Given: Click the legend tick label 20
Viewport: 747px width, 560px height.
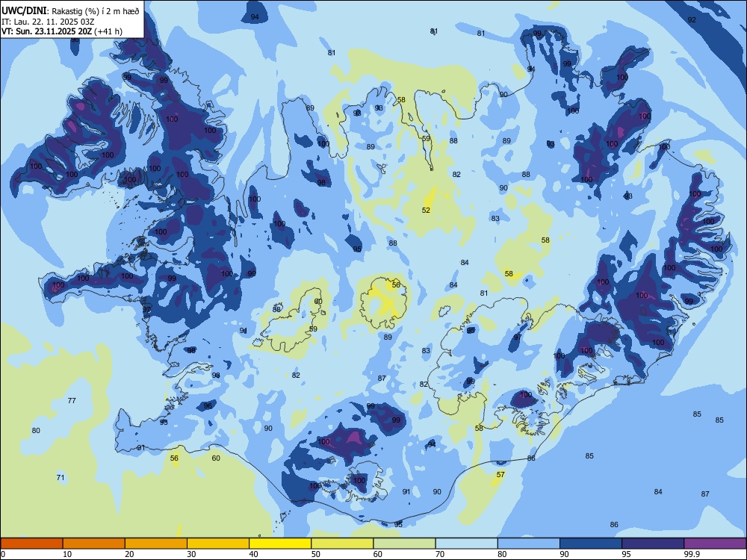Looking at the screenshot, I should tap(129, 554).
